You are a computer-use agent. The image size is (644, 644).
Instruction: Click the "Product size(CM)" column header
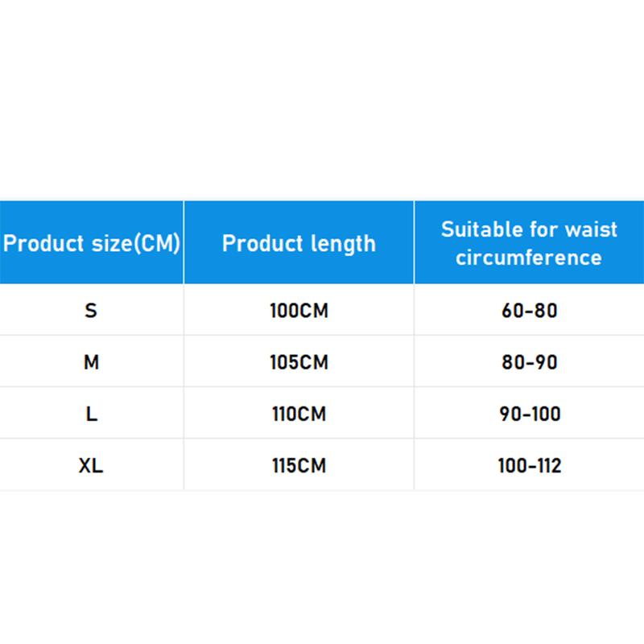[91, 243]
